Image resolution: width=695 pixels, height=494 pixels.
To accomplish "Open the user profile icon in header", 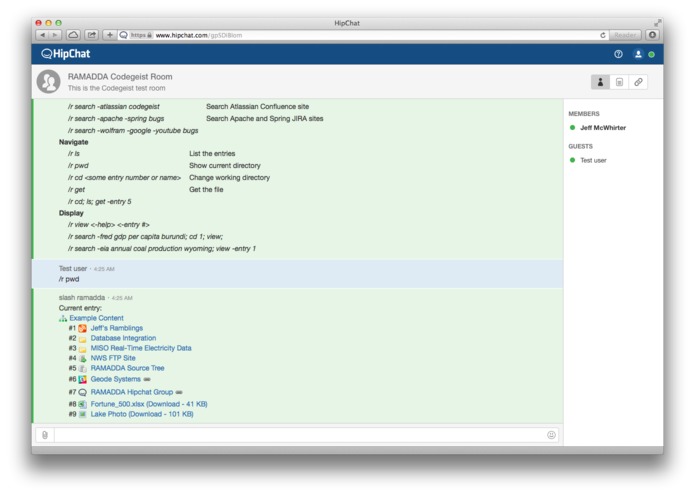I will coord(638,54).
